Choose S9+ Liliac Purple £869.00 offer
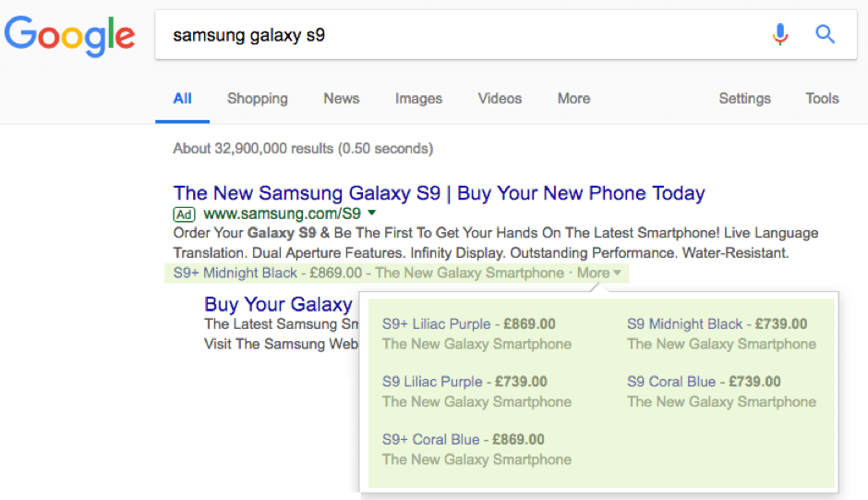The image size is (868, 500). pyautogui.click(x=469, y=324)
